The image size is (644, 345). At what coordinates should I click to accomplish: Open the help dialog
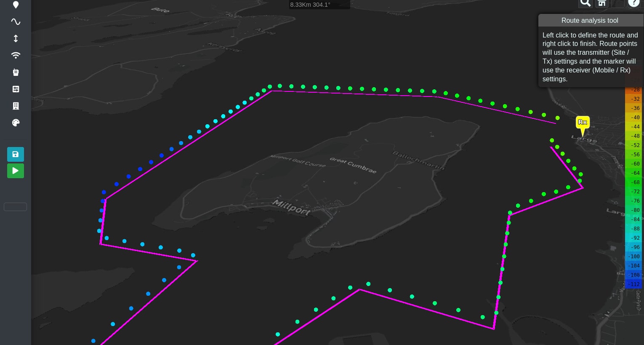pyautogui.click(x=633, y=3)
